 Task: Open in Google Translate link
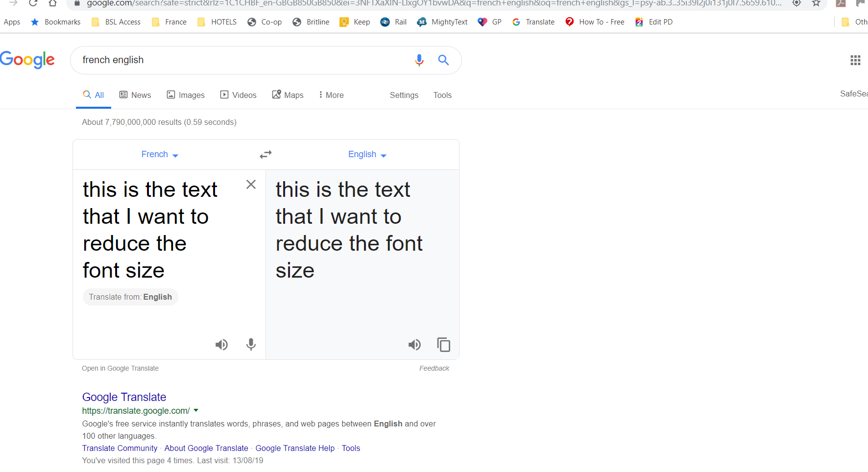click(x=120, y=368)
